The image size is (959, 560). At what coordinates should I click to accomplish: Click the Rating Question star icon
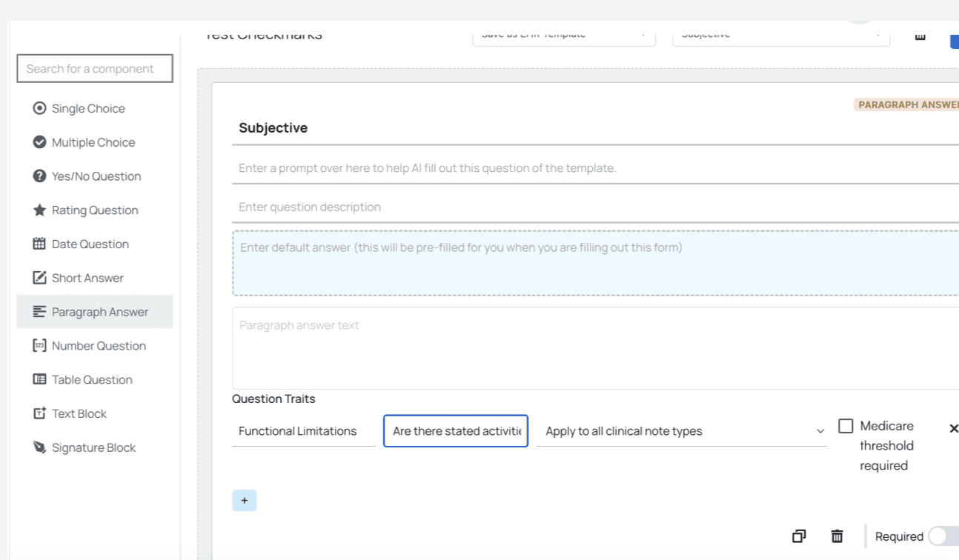[x=40, y=210]
